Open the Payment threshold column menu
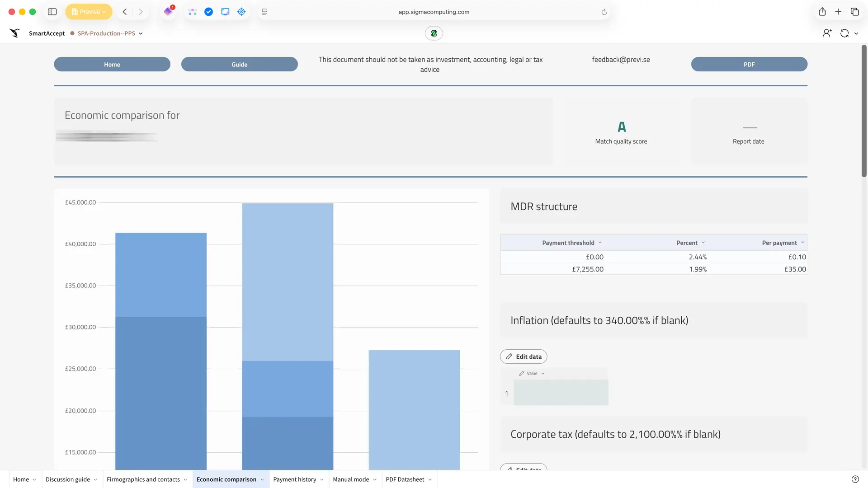Viewport: 868px width, 488px height. coord(600,243)
